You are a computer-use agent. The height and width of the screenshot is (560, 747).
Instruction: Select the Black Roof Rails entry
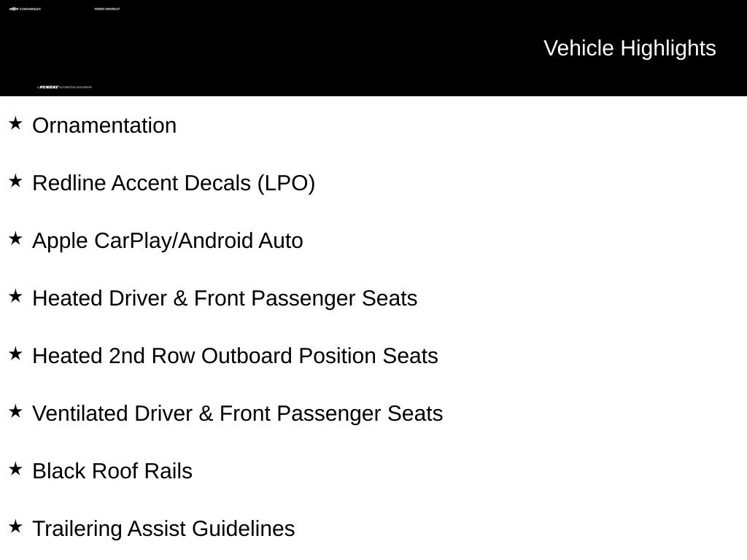coord(112,472)
